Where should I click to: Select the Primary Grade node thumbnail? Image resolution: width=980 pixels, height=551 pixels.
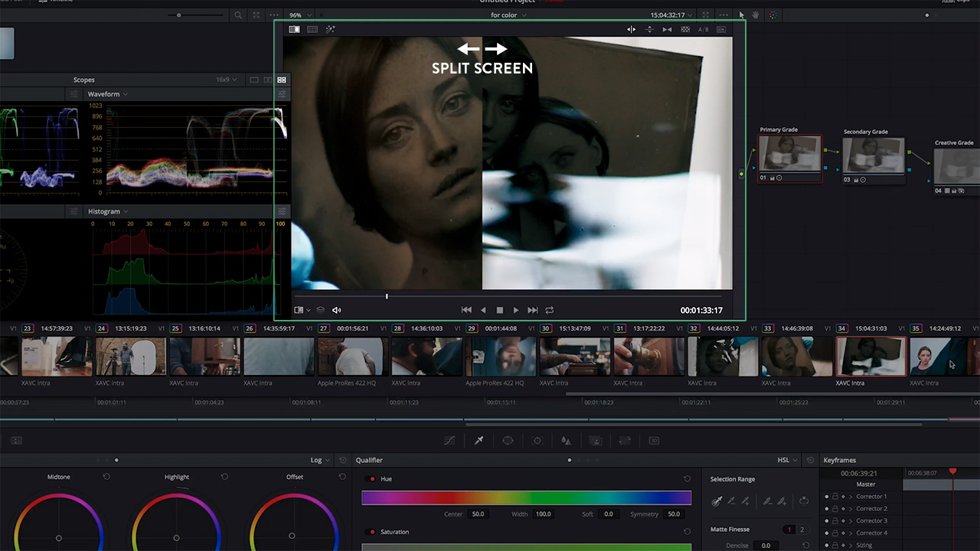point(789,153)
